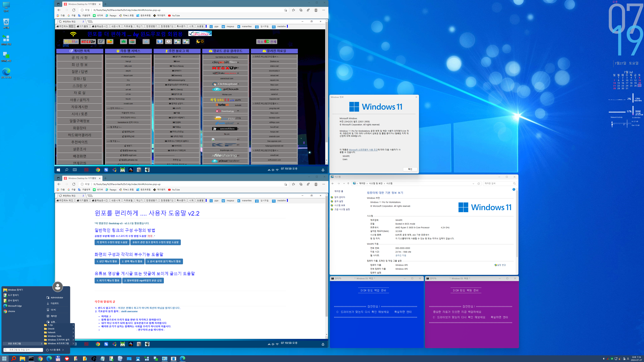Expand the 7-Zip folder in Start menu
This screenshot has height=362, width=644.
pos(59,325)
